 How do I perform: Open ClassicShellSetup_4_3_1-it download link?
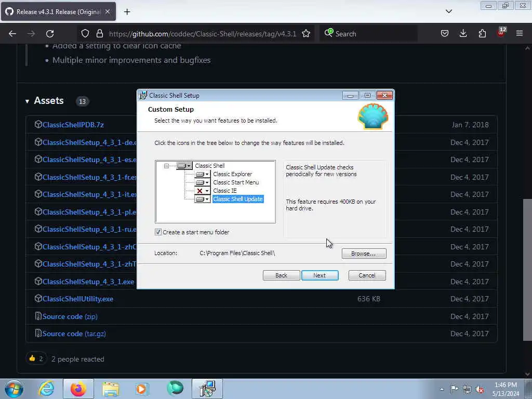point(89,194)
